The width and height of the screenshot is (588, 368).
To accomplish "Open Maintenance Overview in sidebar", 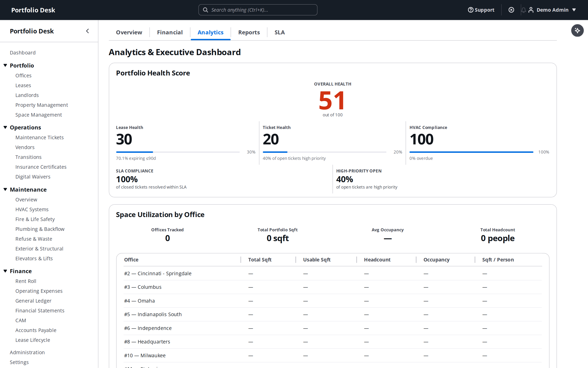I will pyautogui.click(x=26, y=200).
